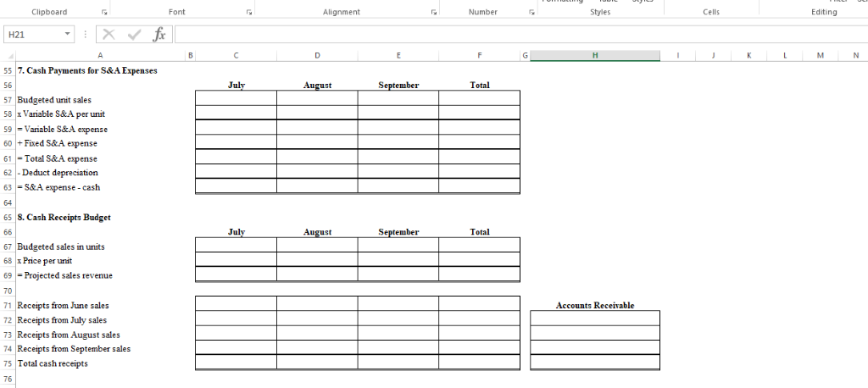The width and height of the screenshot is (868, 388).
Task: Click August header in row 56
Action: tap(317, 86)
